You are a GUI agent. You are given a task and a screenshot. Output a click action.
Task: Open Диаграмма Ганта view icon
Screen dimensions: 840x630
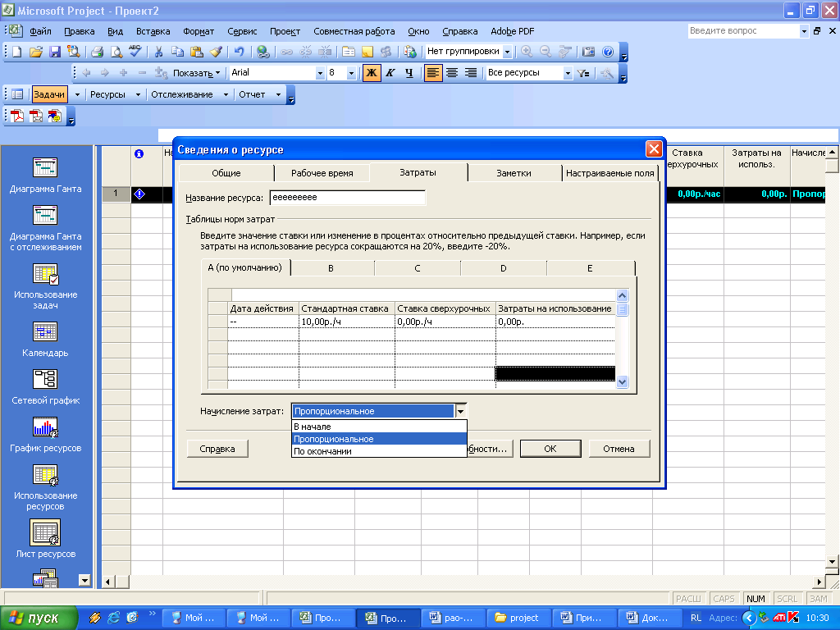(x=45, y=167)
